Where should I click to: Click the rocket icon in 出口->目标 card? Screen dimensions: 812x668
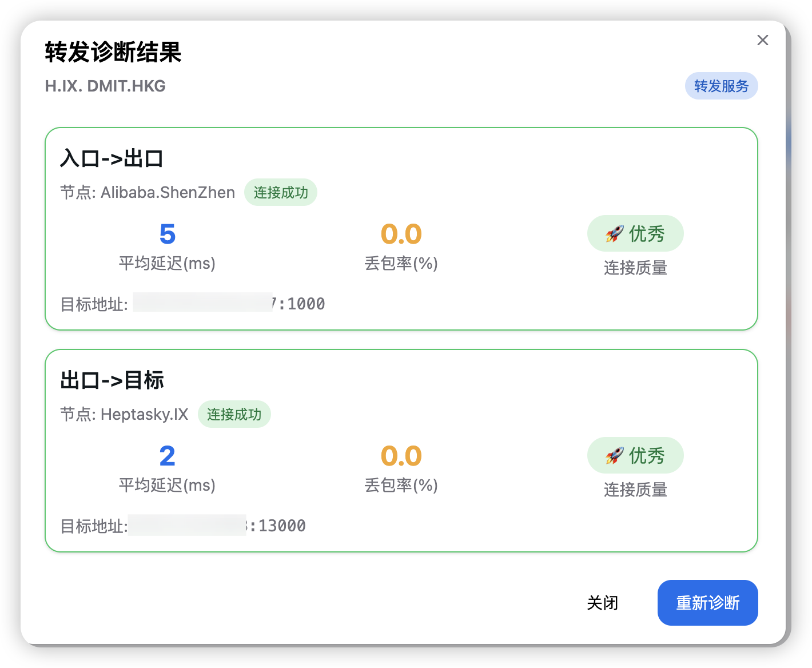pos(614,455)
